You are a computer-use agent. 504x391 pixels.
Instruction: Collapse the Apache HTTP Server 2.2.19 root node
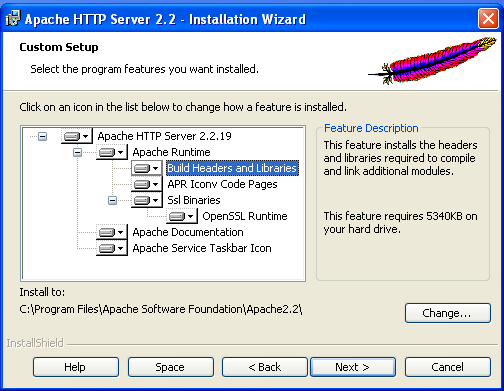[x=42, y=136]
